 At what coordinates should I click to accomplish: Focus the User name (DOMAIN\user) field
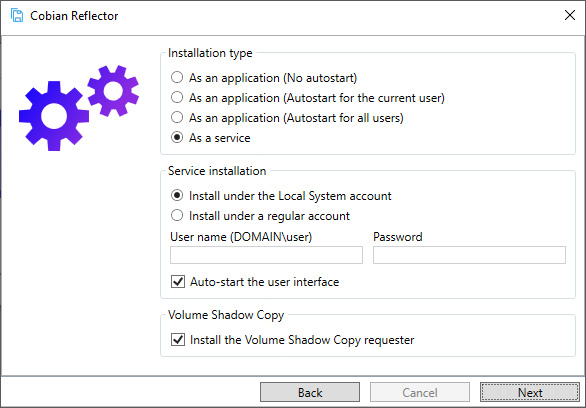(x=266, y=255)
